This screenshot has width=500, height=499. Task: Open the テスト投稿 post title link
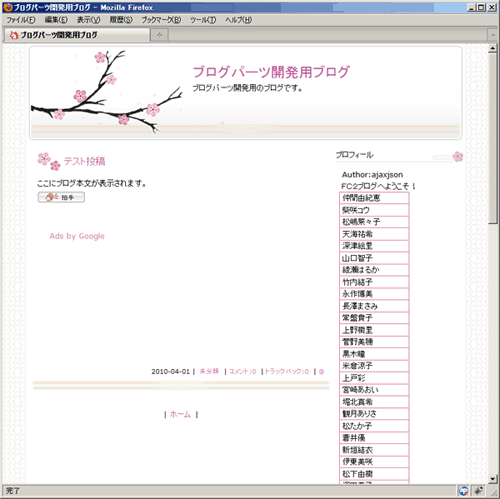click(84, 161)
